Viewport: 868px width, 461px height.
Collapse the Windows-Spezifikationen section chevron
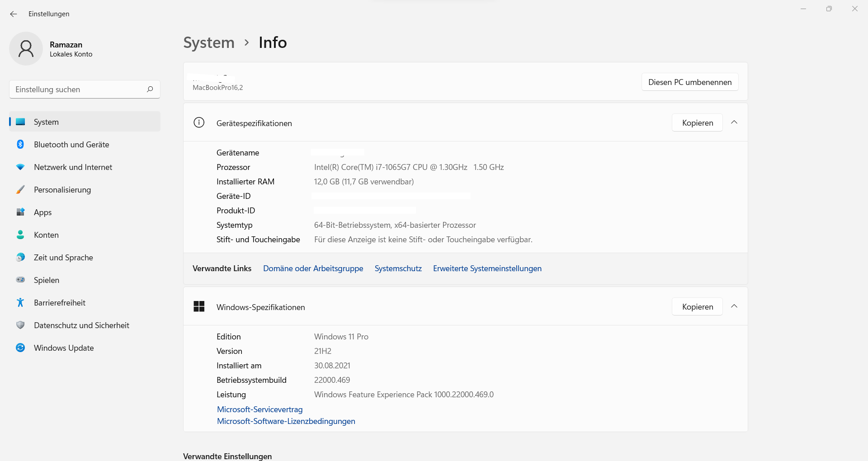click(734, 306)
